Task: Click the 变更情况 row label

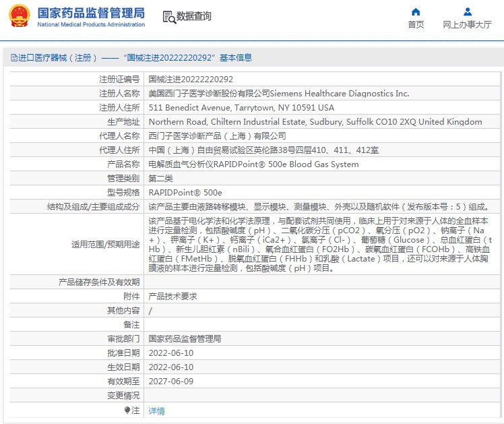Action: [123, 396]
